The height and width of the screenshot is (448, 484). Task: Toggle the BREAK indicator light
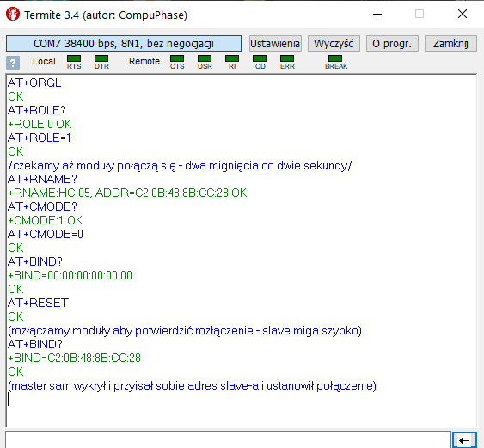pyautogui.click(x=335, y=58)
